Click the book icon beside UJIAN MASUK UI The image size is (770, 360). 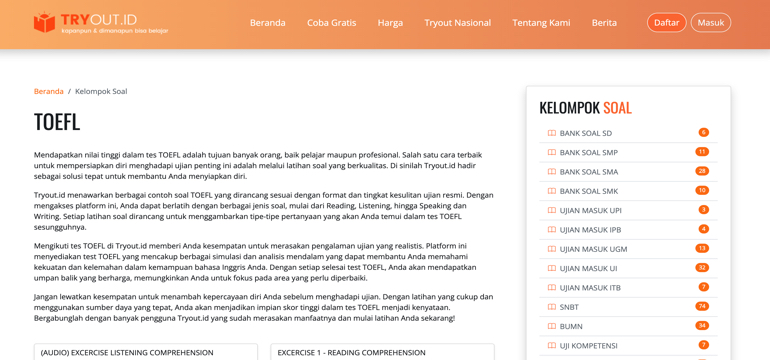click(551, 269)
